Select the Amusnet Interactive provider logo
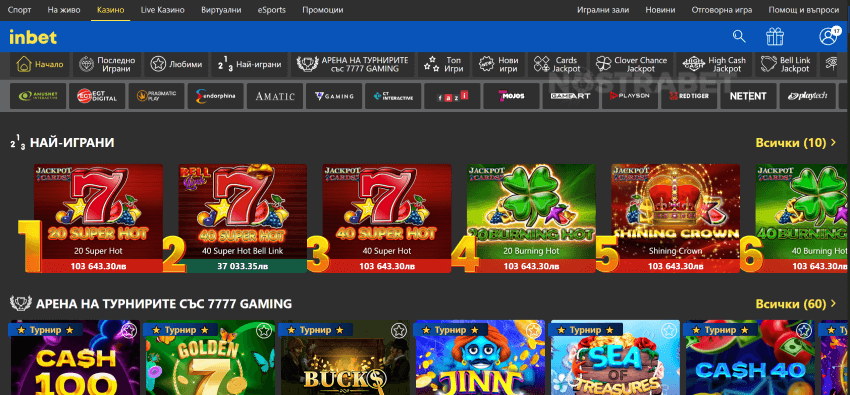The image size is (850, 395). coord(38,96)
